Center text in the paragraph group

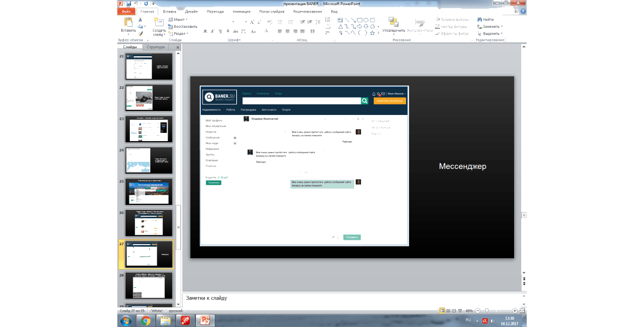pos(288,31)
